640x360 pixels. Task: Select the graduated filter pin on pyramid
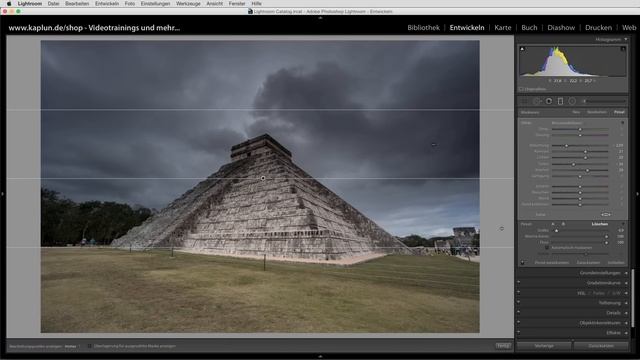263,178
